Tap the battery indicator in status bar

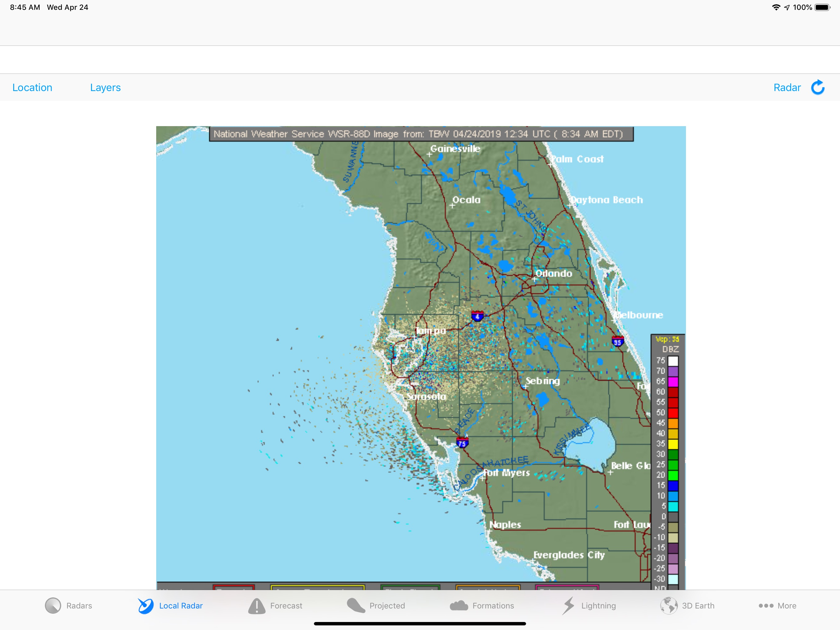[x=822, y=7]
